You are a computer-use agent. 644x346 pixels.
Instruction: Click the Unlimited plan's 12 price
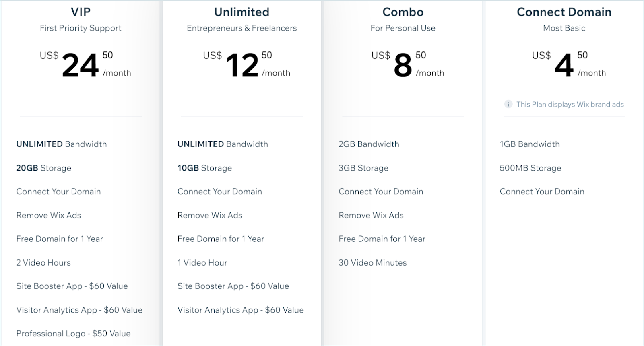(x=242, y=65)
